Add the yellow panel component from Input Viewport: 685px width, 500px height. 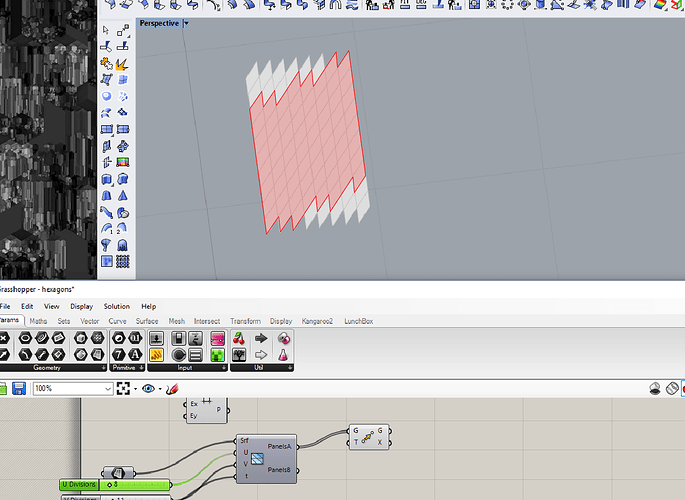click(x=156, y=355)
